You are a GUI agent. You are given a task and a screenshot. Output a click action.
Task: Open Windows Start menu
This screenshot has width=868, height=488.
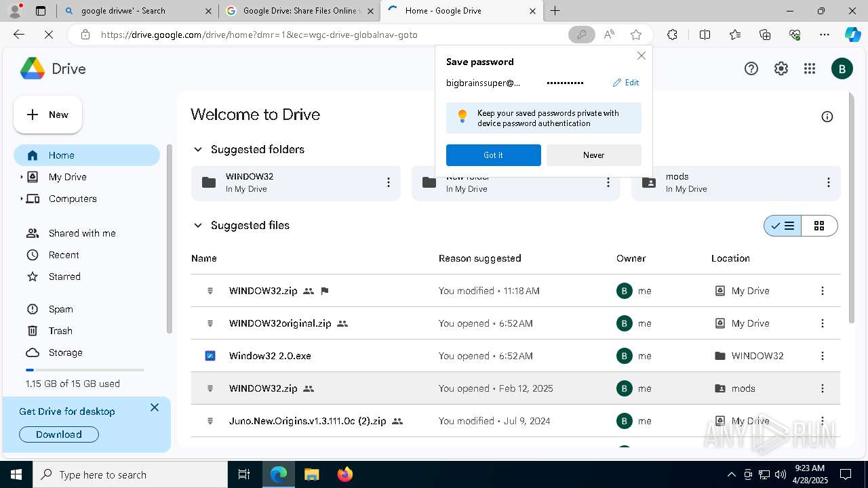point(16,474)
